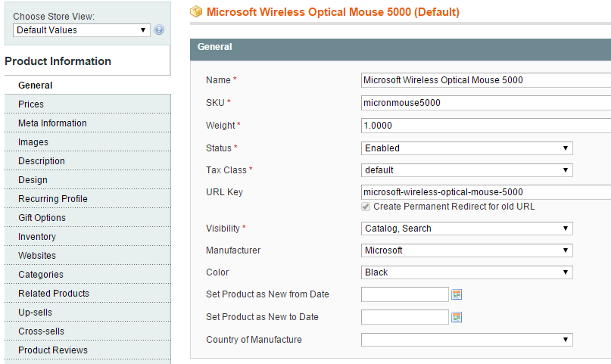Screen dimensions: 611x364
Task: Open the Cross-sells tab
Action: pos(88,331)
